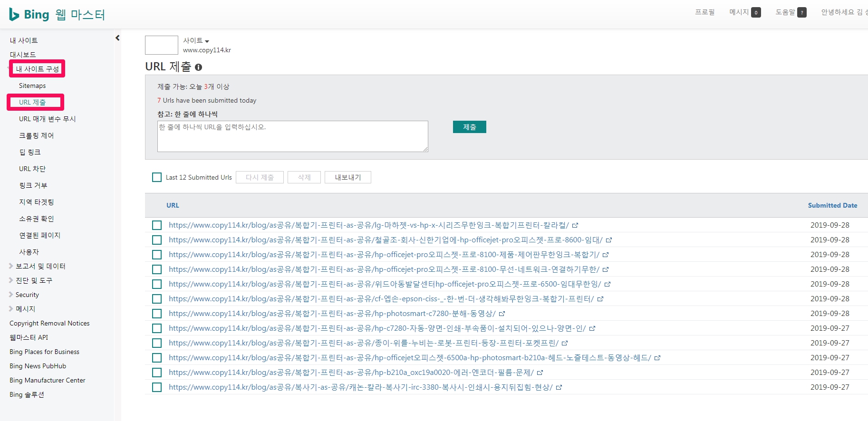Check the box for 8100-제품-제어판 URL row
Screen dimensions: 868x421
click(157, 255)
